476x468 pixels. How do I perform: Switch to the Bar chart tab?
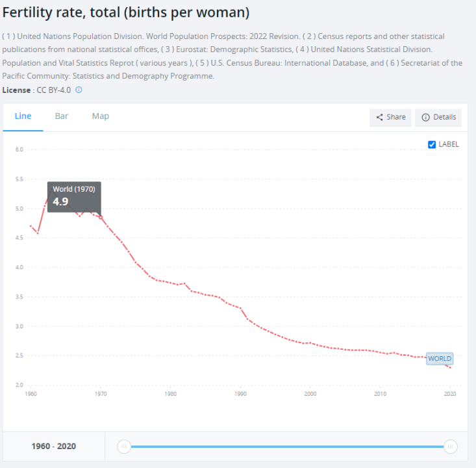pos(62,116)
